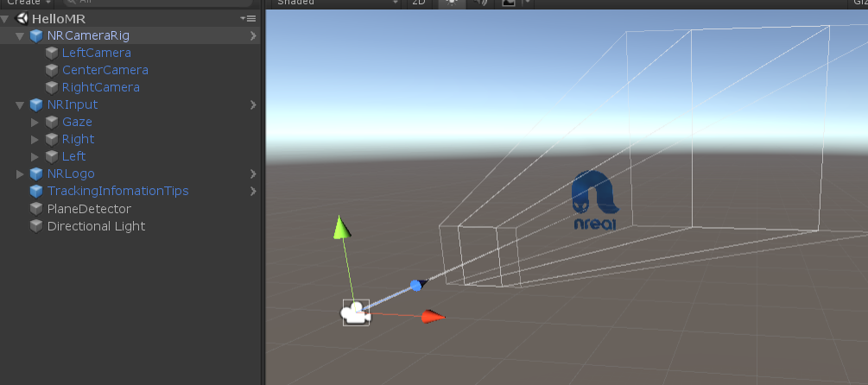The image size is (868, 385).
Task: Toggle 2D view mode
Action: (x=419, y=3)
